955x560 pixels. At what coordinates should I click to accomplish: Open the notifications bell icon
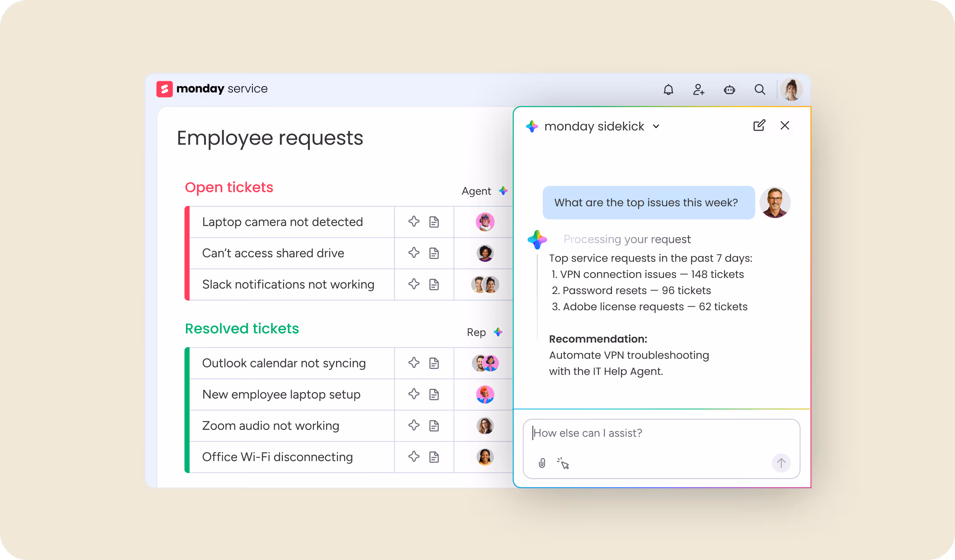coord(668,90)
